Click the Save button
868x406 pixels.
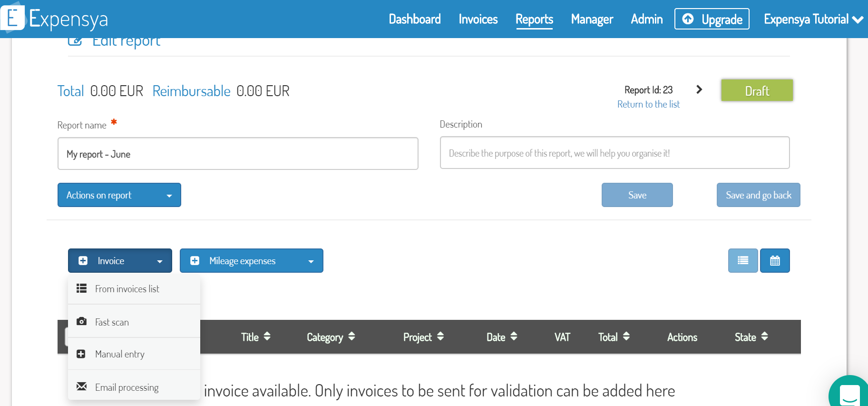point(637,195)
